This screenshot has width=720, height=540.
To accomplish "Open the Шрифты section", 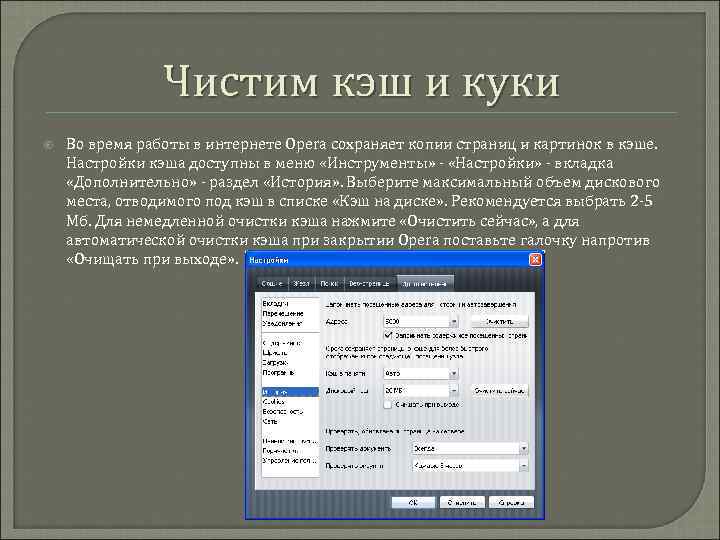I will (275, 353).
